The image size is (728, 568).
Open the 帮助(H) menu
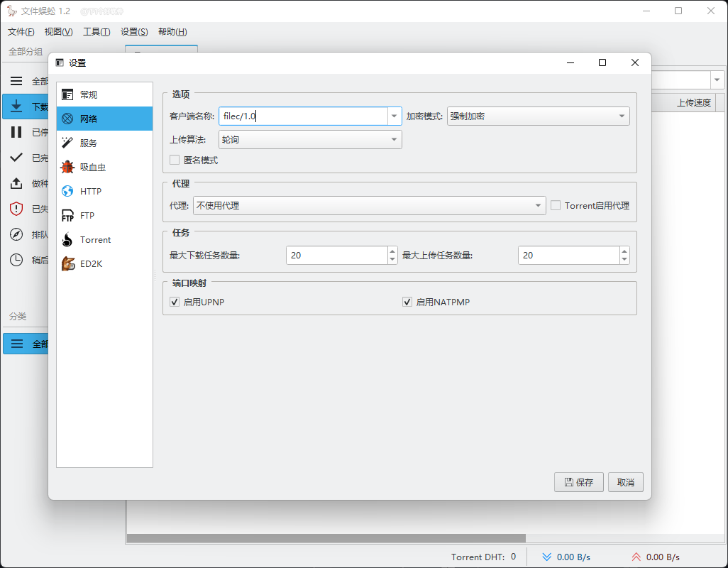click(x=172, y=31)
